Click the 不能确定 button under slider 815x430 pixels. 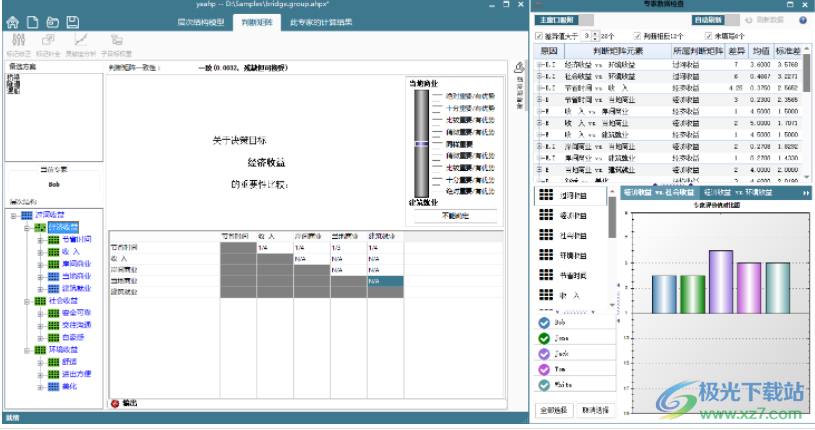click(455, 216)
